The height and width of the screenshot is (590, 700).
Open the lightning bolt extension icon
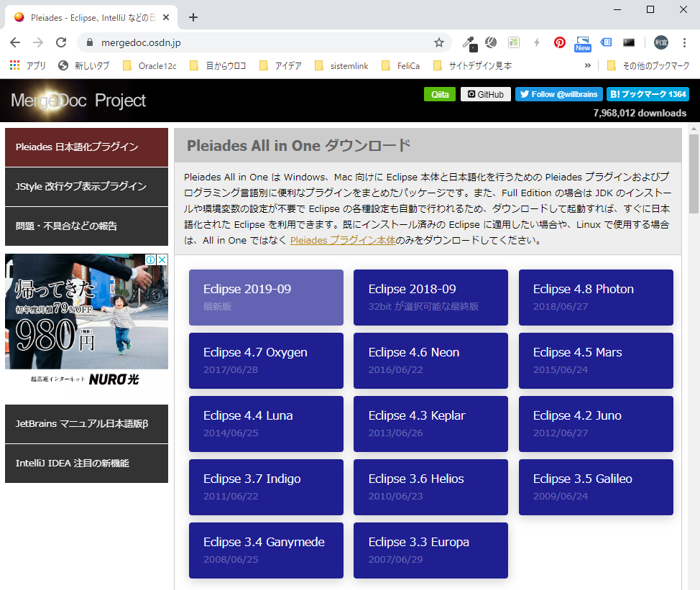click(x=537, y=42)
